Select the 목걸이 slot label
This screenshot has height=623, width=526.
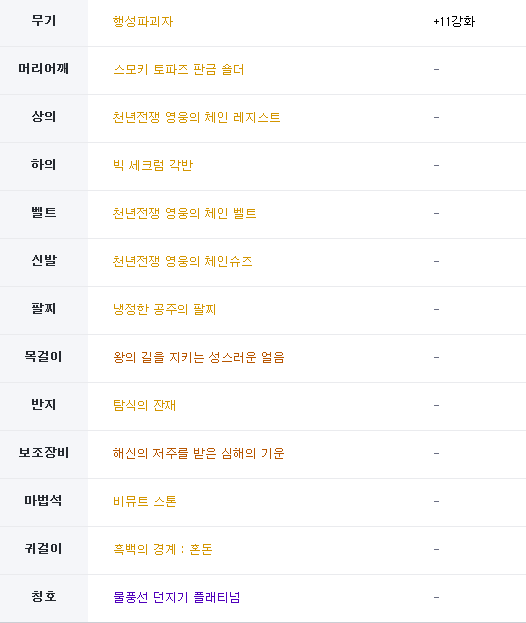(x=44, y=356)
